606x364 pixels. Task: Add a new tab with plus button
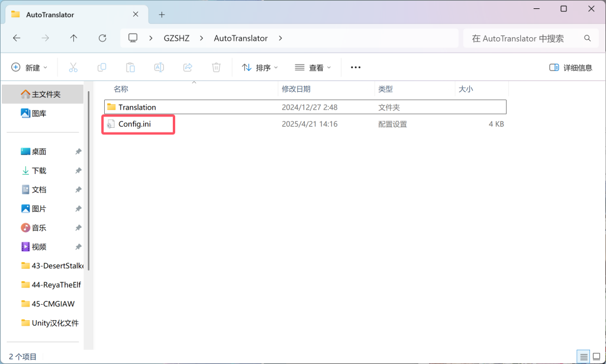(x=162, y=14)
